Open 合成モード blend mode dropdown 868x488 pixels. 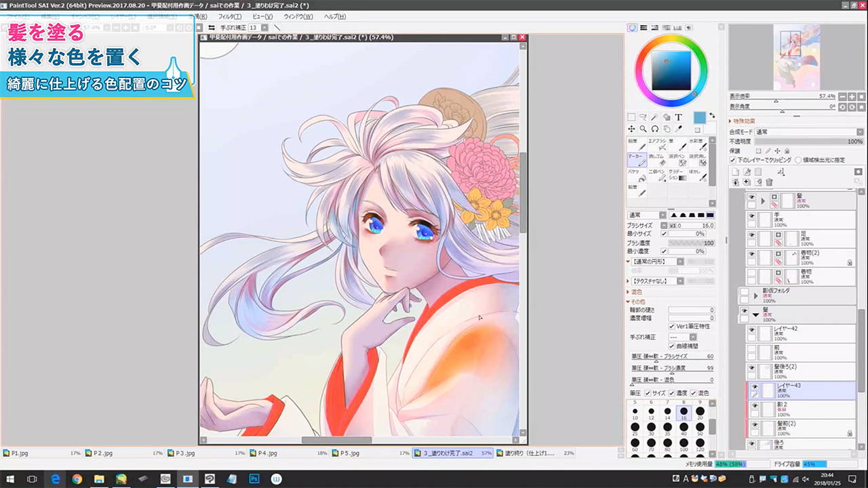[808, 132]
